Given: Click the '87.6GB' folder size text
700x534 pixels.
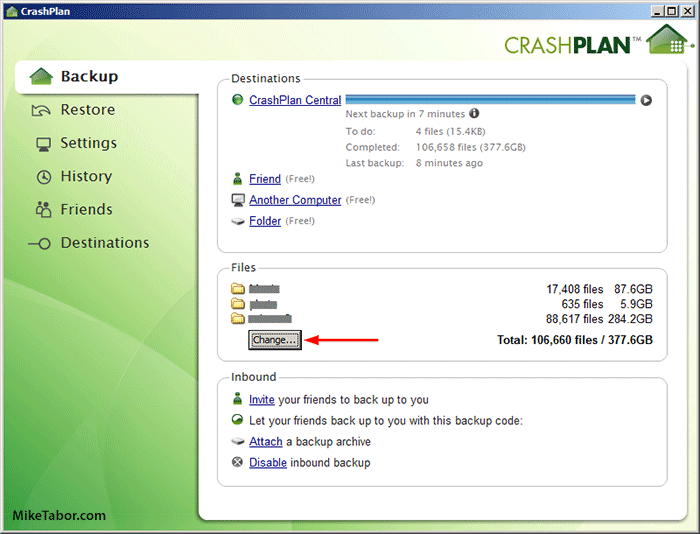Looking at the screenshot, I should [x=633, y=289].
